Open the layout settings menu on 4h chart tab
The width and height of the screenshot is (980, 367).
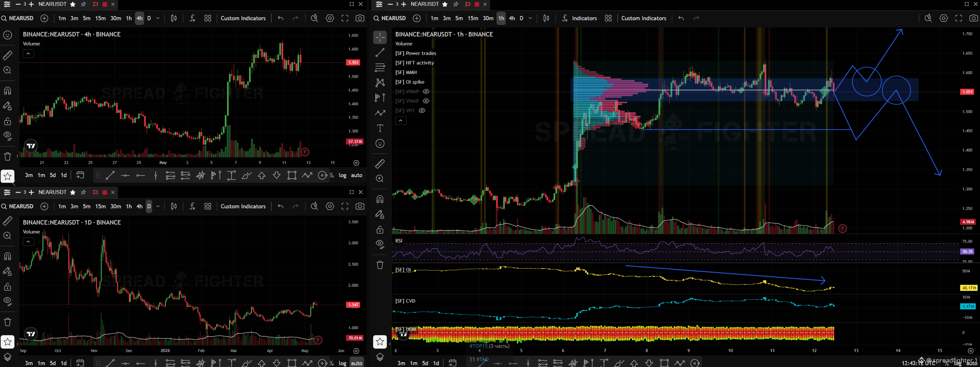tap(7, 4)
